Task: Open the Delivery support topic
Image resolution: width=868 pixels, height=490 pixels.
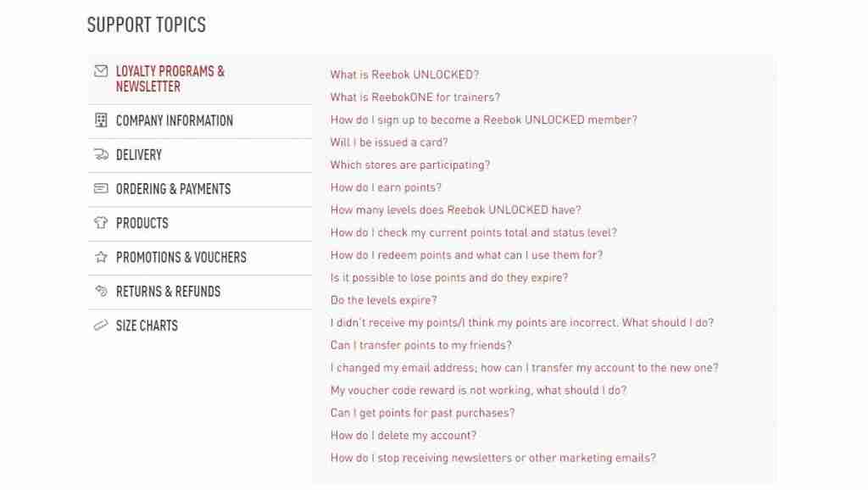Action: (x=138, y=155)
